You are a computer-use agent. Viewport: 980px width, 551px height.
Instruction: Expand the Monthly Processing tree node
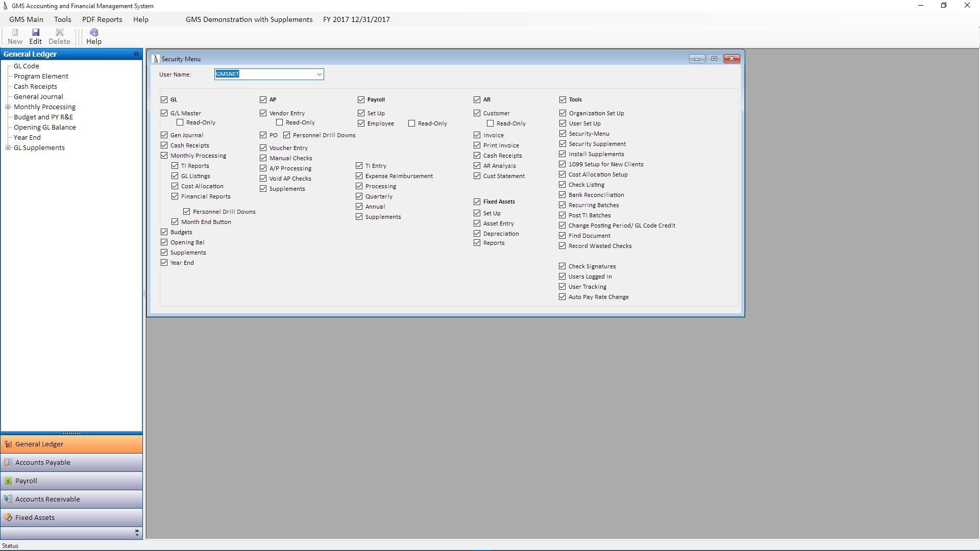pos(8,107)
